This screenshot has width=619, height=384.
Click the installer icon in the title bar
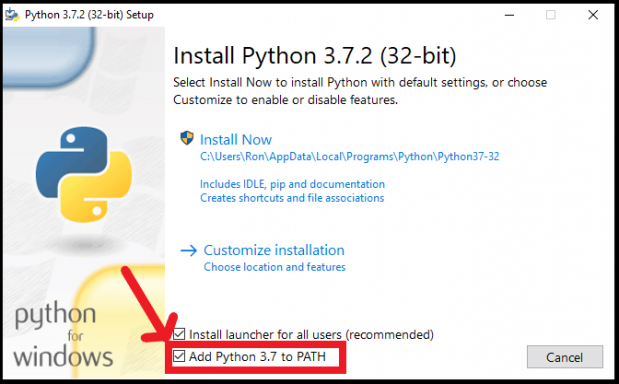pos(12,15)
